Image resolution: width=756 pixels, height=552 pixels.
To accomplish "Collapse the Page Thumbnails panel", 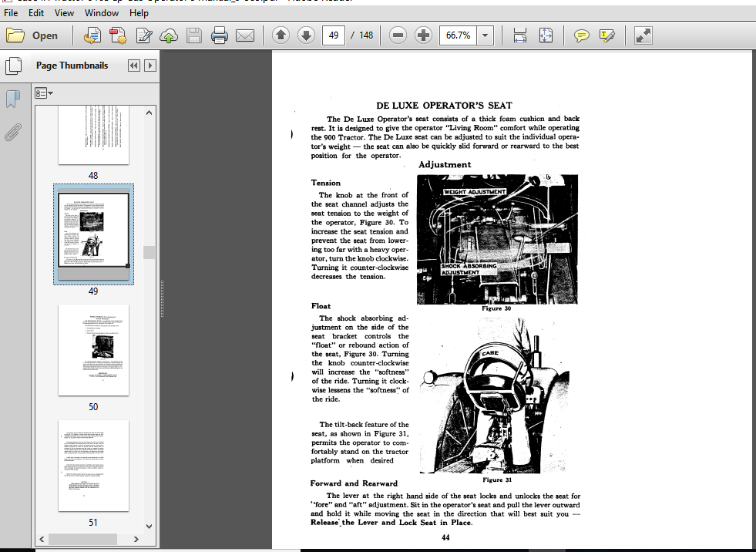I will pos(133,66).
